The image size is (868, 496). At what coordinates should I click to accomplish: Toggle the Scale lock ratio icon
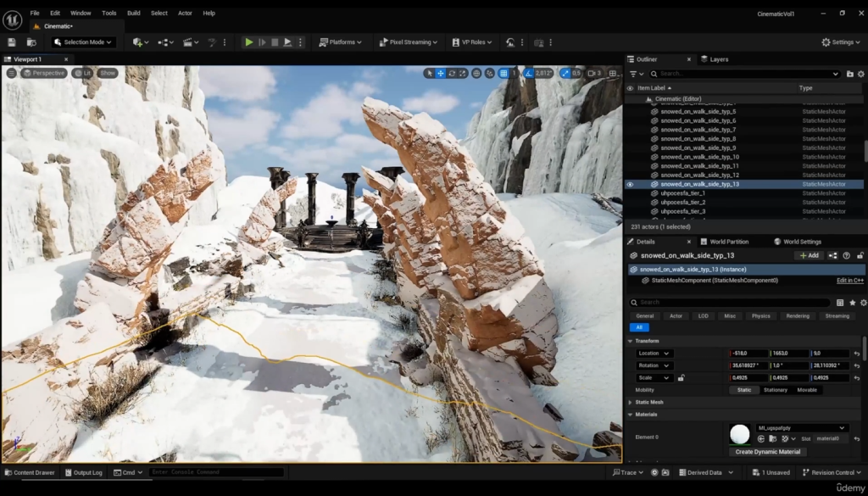coord(681,378)
